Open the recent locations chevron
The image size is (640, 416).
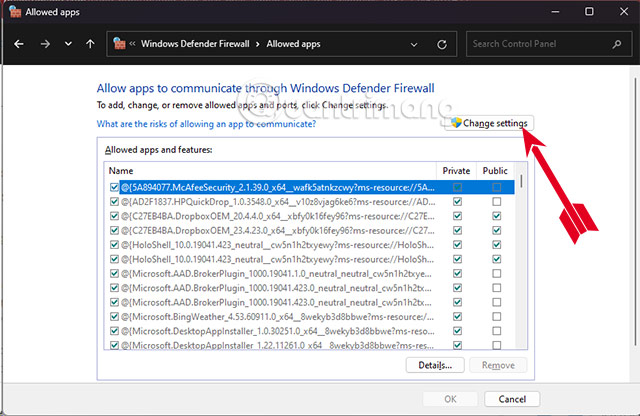click(68, 44)
